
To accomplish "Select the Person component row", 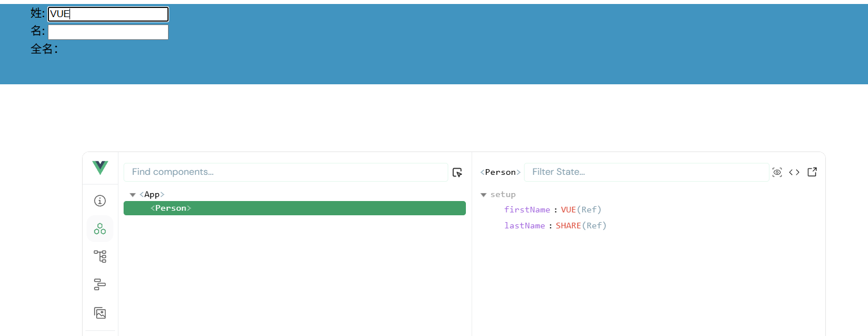I will click(x=294, y=208).
